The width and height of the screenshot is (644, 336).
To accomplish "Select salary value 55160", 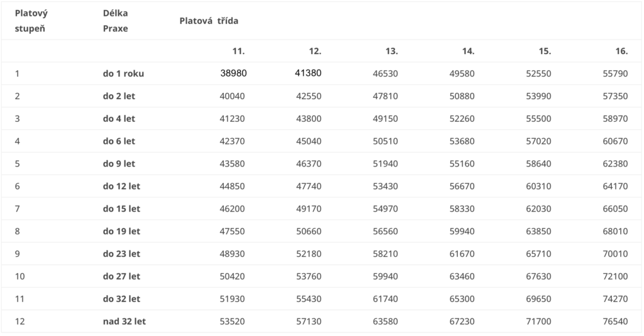I will click(462, 163).
